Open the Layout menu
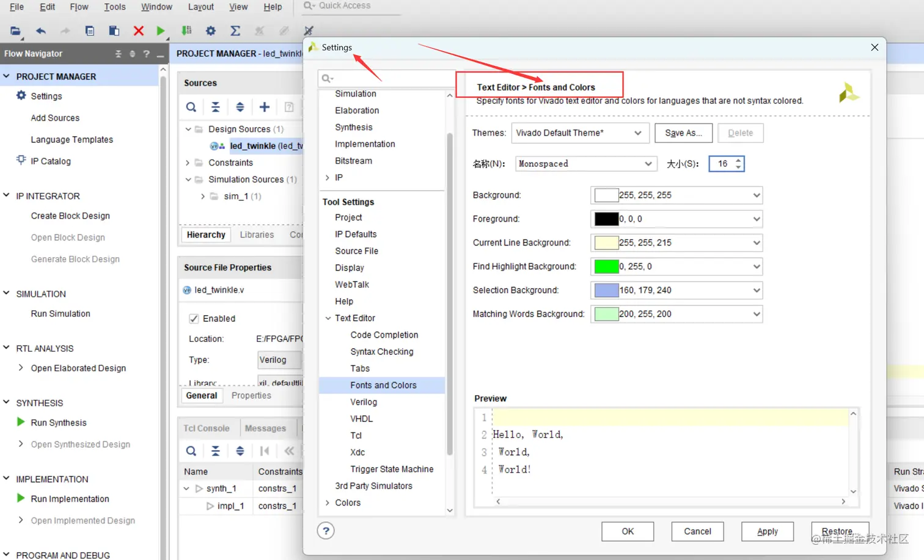This screenshot has width=924, height=560. point(200,7)
